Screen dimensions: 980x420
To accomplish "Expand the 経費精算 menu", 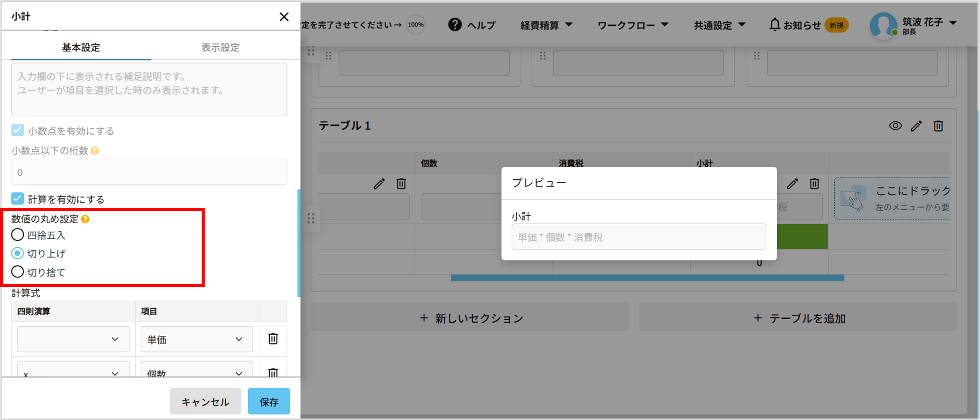I will 546,25.
